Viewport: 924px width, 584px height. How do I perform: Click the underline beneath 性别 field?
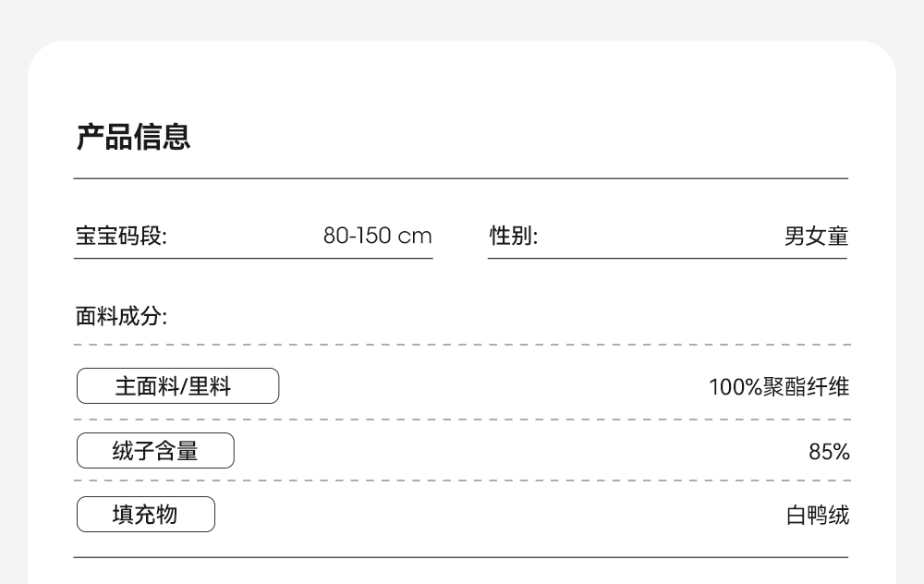pos(667,259)
